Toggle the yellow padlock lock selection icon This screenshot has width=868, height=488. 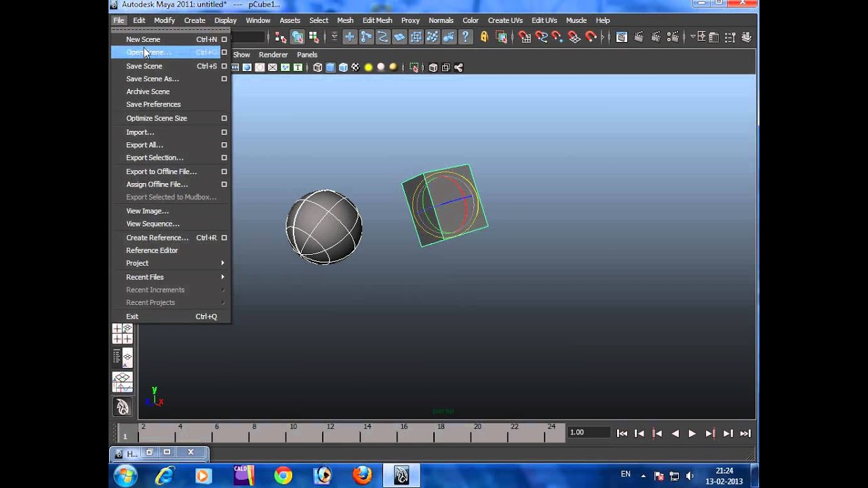coord(484,37)
